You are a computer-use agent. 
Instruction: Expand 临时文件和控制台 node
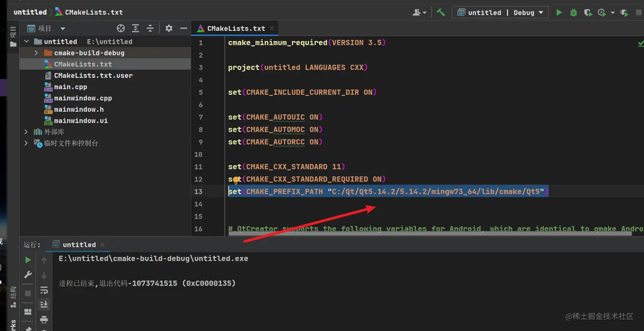pos(26,143)
